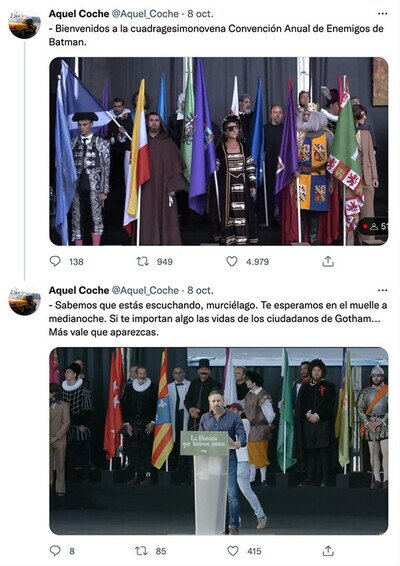Open Aquel Coche display name in second tweet

(x=79, y=290)
